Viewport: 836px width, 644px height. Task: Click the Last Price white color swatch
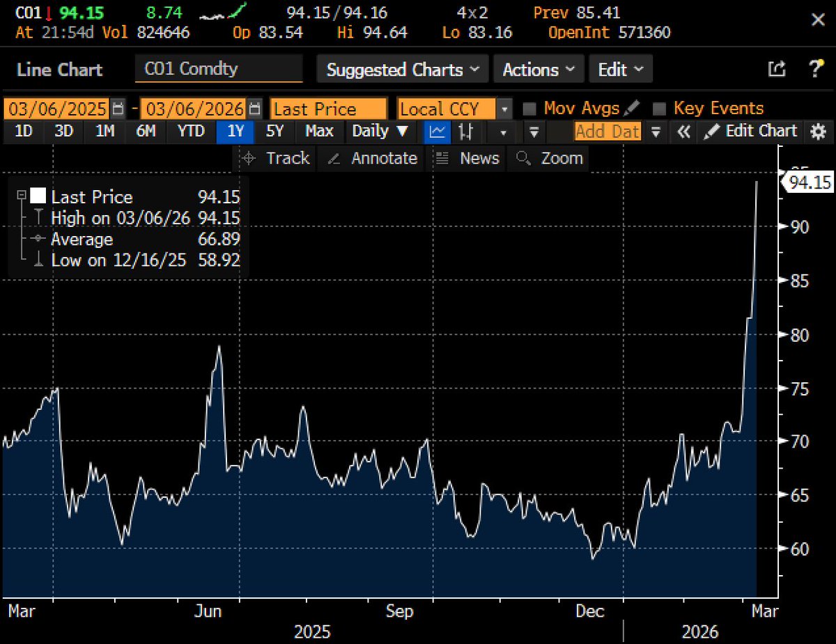pos(39,196)
